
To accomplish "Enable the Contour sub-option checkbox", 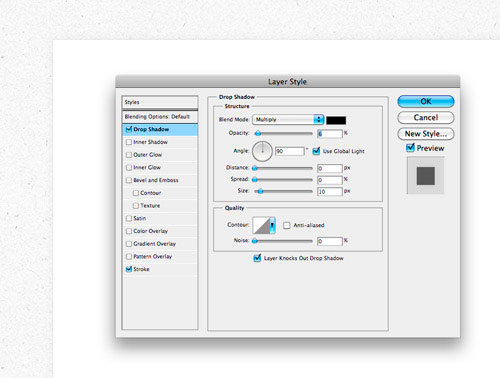I will click(x=136, y=193).
